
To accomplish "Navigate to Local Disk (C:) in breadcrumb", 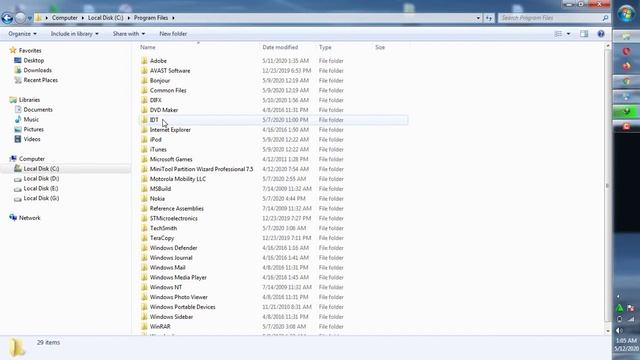I will click(x=105, y=18).
